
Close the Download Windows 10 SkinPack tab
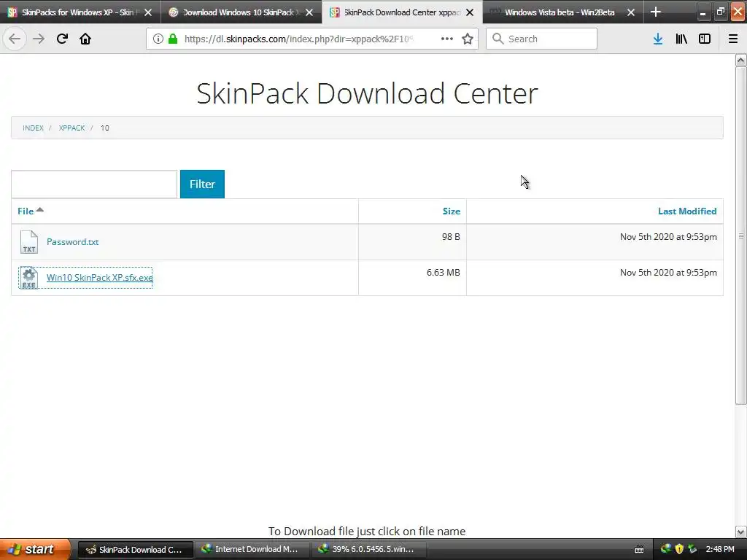(309, 12)
